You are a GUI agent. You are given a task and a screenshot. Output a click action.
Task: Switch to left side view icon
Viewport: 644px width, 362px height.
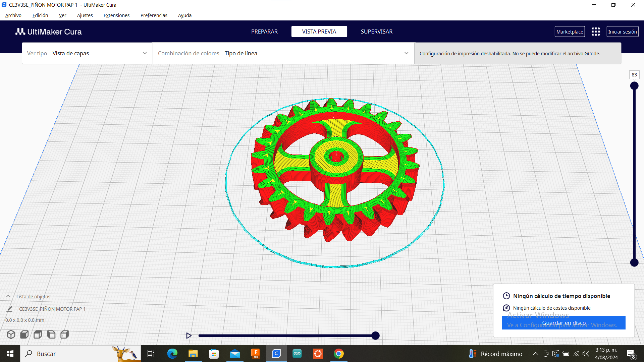[51, 335]
